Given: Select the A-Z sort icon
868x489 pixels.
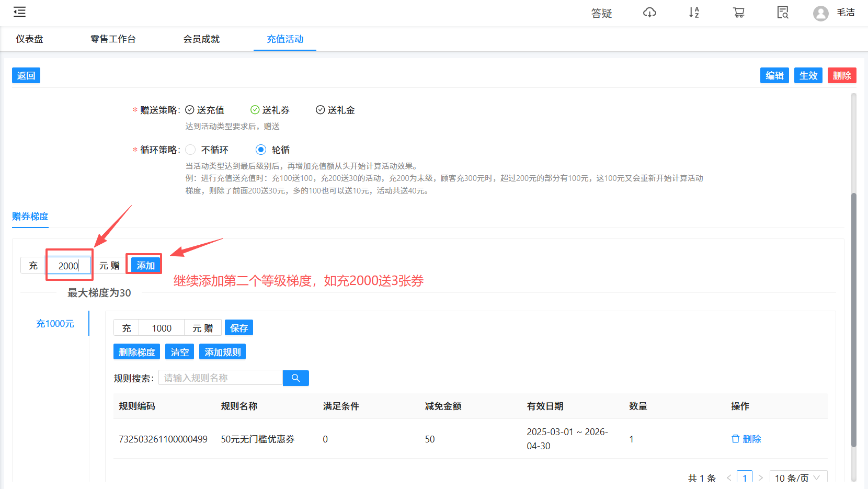Looking at the screenshot, I should tap(694, 13).
